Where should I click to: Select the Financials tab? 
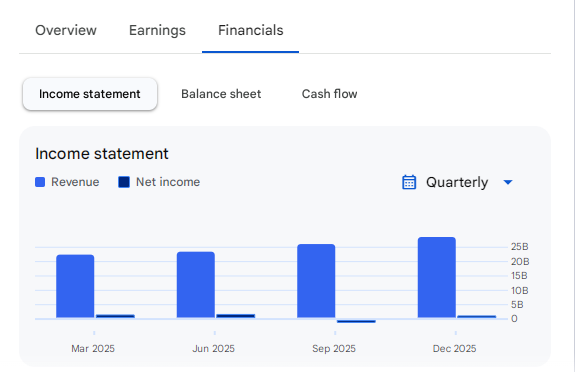[x=250, y=30]
